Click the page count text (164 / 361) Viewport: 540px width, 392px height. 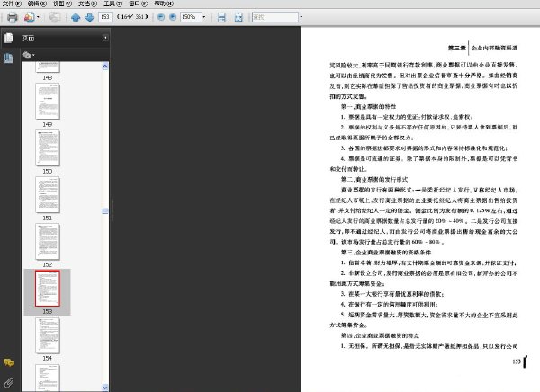(x=133, y=16)
